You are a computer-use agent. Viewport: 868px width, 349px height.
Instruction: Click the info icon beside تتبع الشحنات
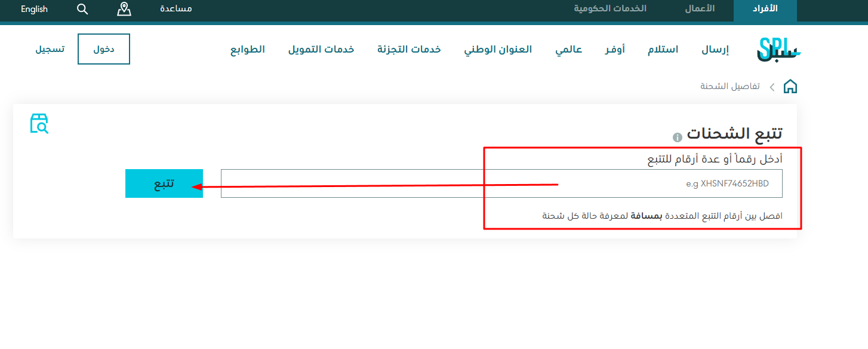pyautogui.click(x=677, y=137)
